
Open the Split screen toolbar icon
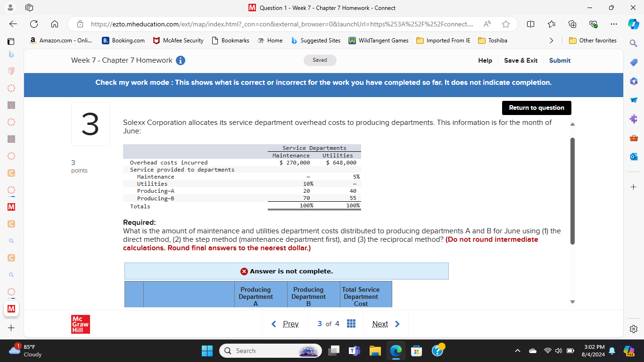[531, 24]
